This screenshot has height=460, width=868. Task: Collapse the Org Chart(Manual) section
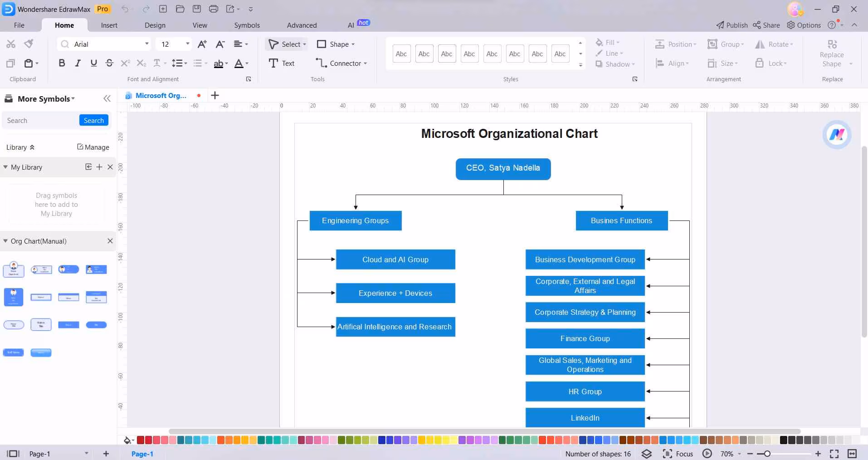coord(5,241)
